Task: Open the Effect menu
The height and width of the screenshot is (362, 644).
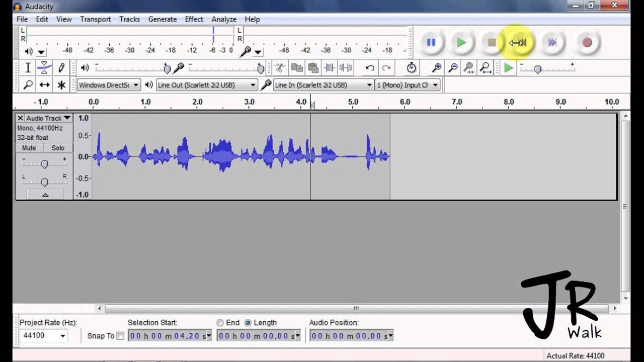Action: click(x=194, y=19)
